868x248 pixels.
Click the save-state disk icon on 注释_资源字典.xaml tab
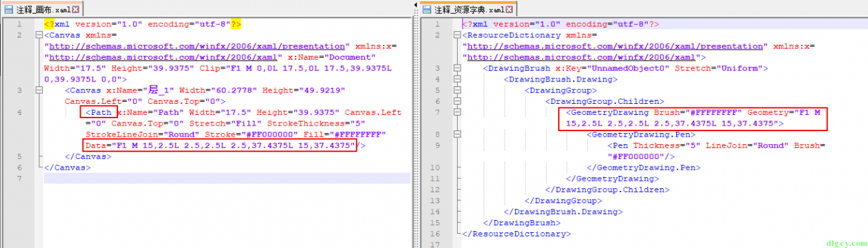pyautogui.click(x=427, y=10)
